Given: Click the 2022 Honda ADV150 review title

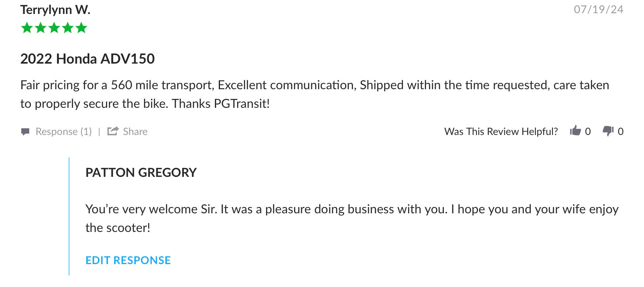Looking at the screenshot, I should pos(87,59).
